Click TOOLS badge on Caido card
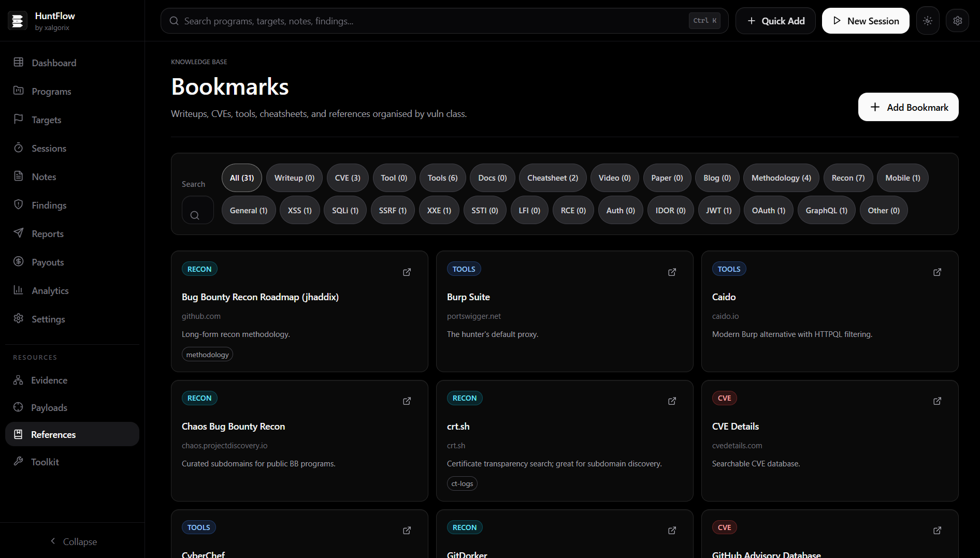Viewport: 980px width, 558px height. 729,269
